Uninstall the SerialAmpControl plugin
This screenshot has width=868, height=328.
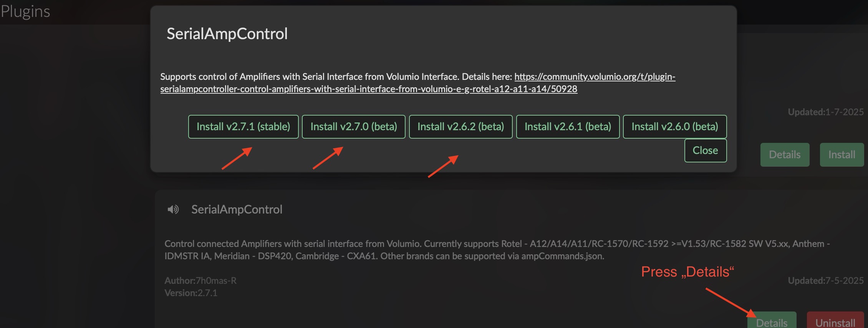pyautogui.click(x=835, y=321)
